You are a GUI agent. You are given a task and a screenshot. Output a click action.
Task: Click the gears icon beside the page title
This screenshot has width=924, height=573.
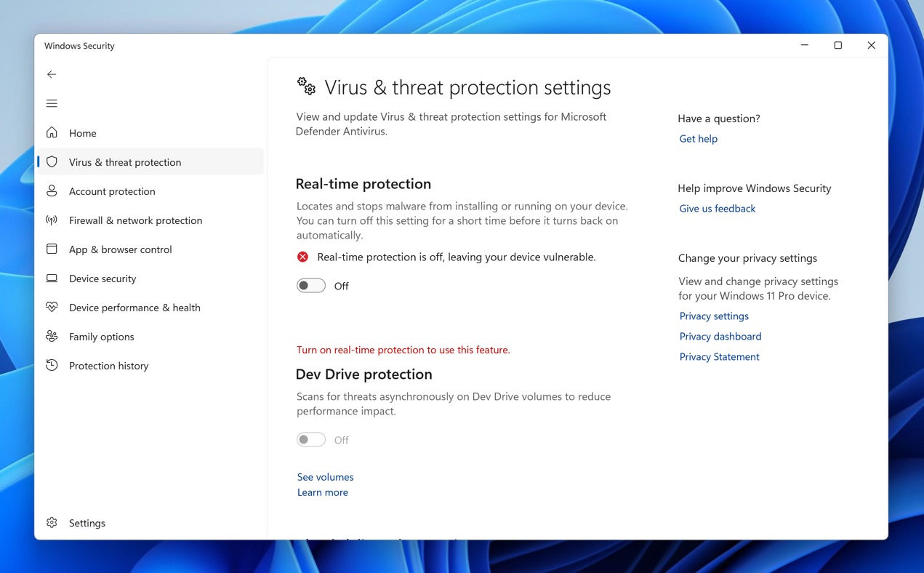tap(306, 86)
